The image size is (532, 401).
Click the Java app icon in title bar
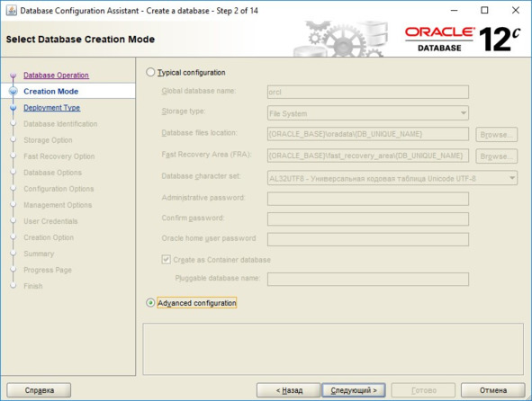pos(11,10)
